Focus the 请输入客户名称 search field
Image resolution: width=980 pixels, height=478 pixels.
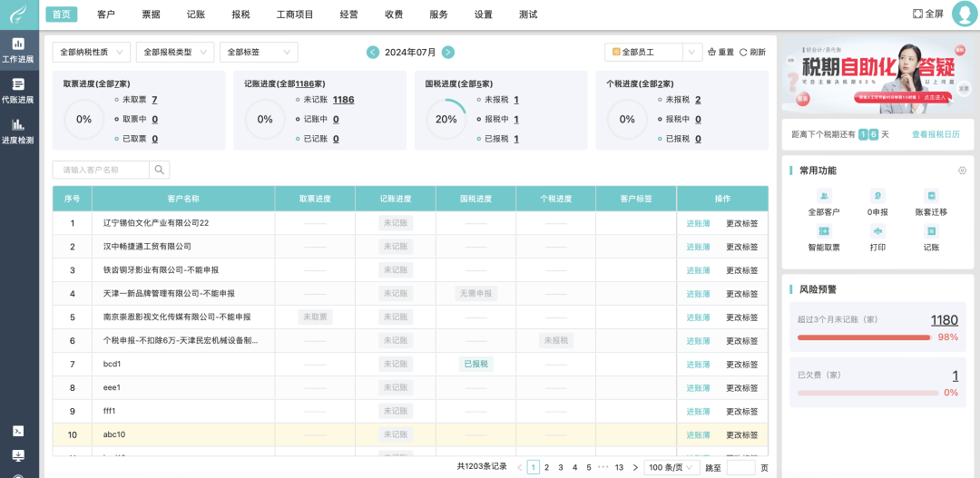(x=101, y=170)
